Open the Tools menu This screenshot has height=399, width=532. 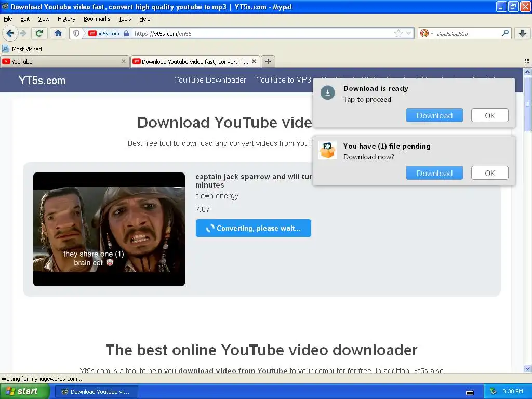pos(125,19)
